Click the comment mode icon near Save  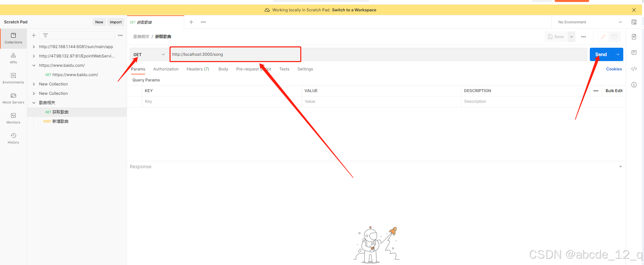[614, 37]
